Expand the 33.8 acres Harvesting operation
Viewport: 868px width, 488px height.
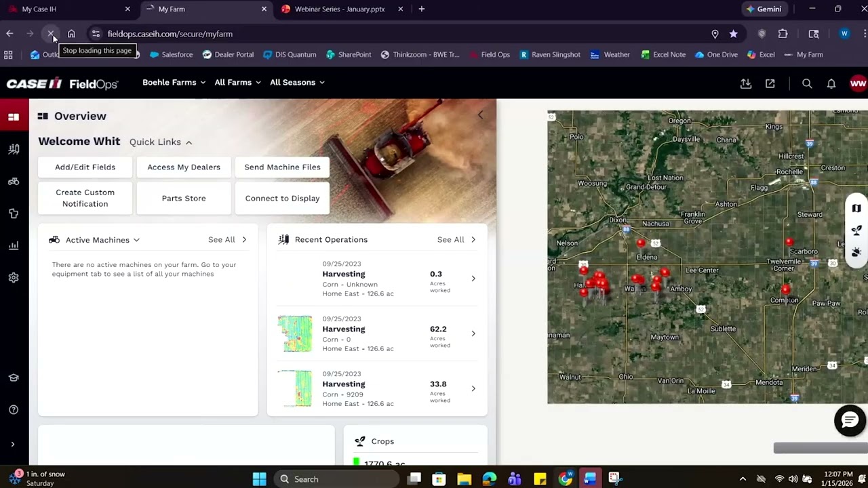point(473,388)
